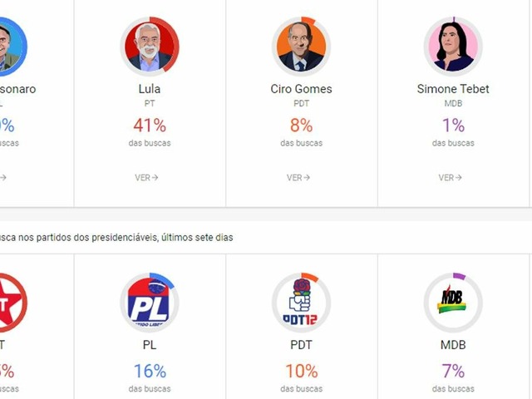Click Simone Tebet's avatar illustration

453,47
